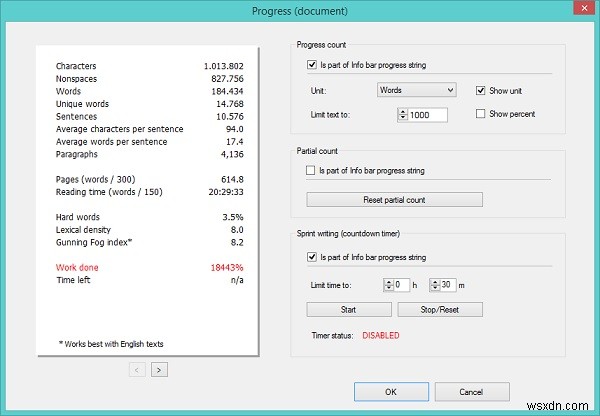Check Partial count Info bar progress string

[x=310, y=170]
